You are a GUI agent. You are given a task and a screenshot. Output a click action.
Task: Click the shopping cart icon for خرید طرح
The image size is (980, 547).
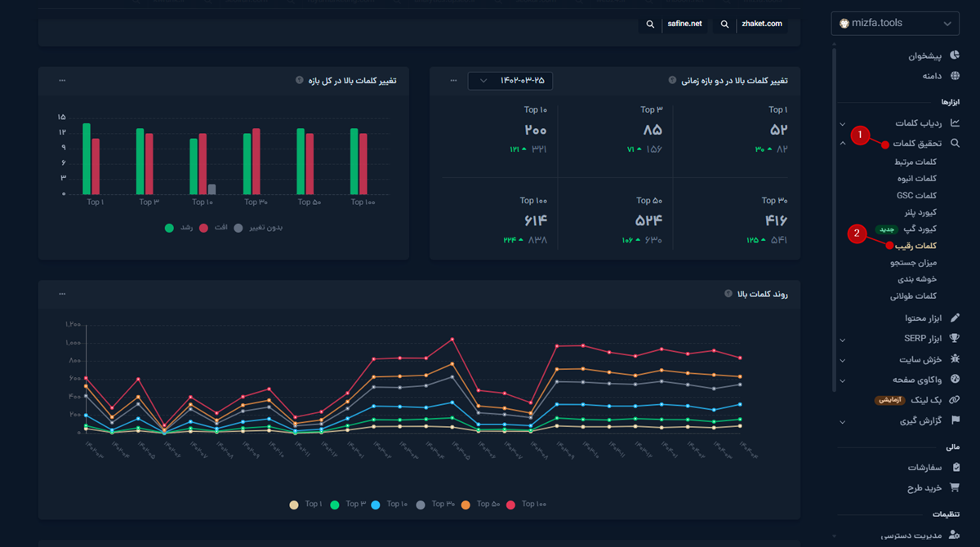tap(955, 487)
